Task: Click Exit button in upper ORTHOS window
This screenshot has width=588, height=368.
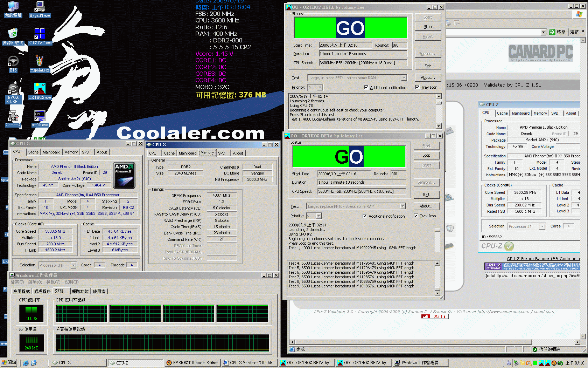Action: pos(428,66)
